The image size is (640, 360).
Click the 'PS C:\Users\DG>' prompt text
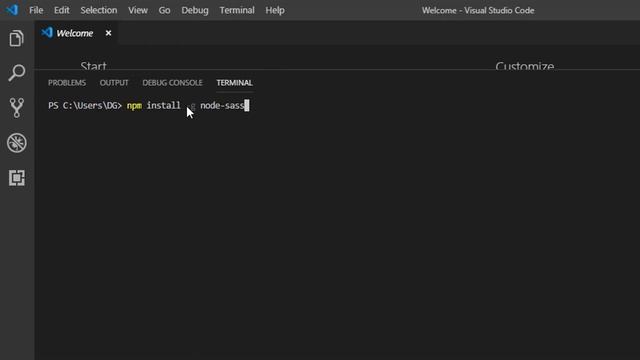tap(85, 106)
